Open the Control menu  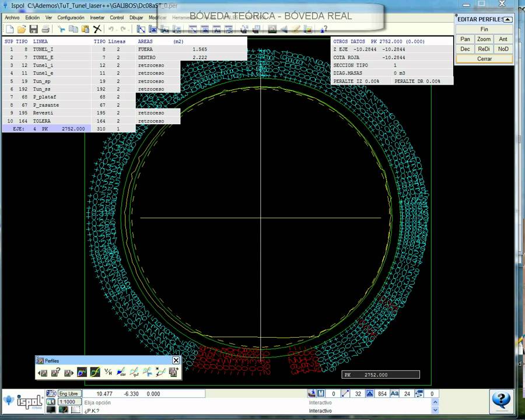click(x=117, y=17)
